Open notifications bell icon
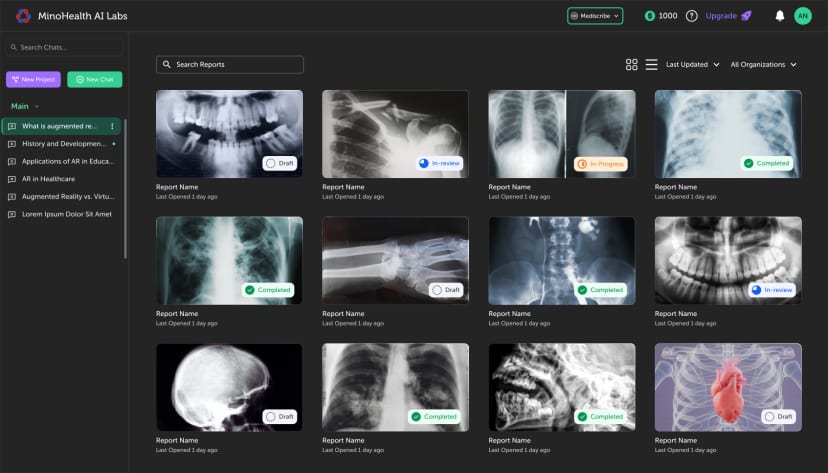The width and height of the screenshot is (828, 473). 779,16
